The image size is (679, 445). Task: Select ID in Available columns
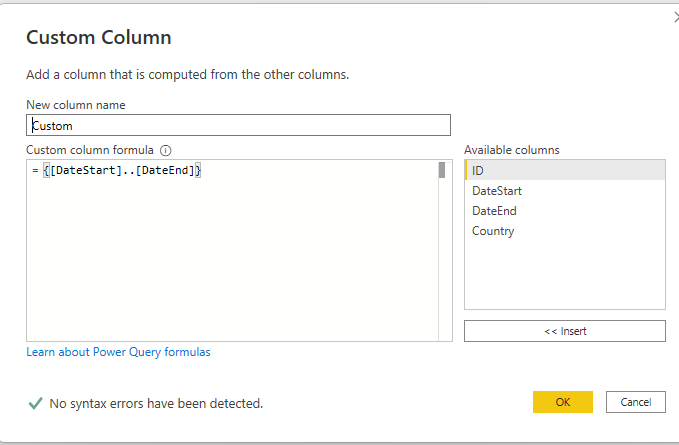pyautogui.click(x=565, y=170)
